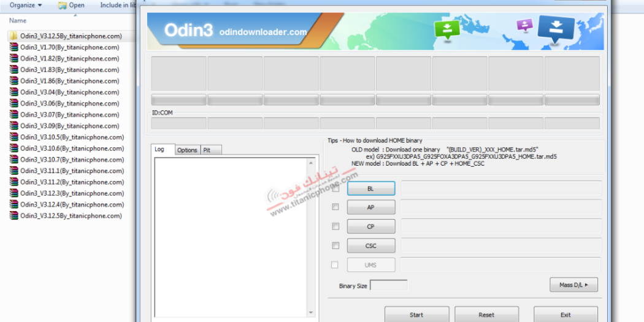The image size is (644, 322).
Task: Select file name Odin3_V3.12.4(By_titanicphone.com)
Action: tap(72, 204)
